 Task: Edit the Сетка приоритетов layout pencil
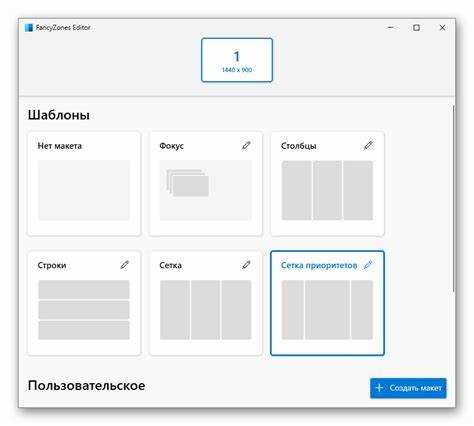point(368,265)
